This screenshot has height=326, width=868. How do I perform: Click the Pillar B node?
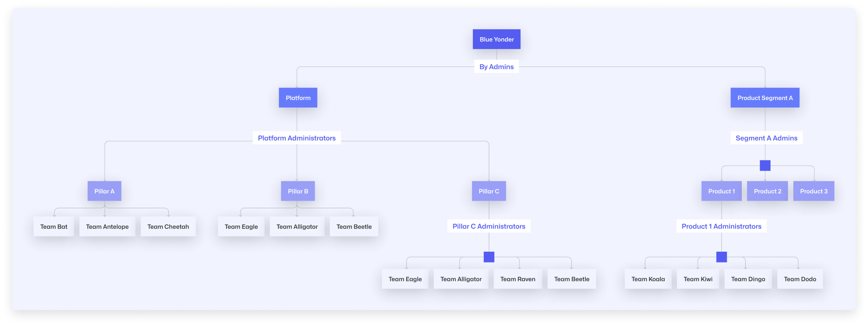coord(298,191)
